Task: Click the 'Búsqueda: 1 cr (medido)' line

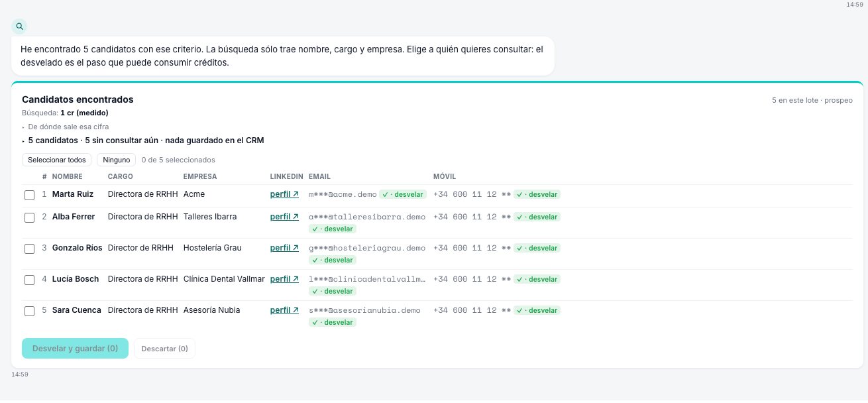Action: tap(65, 113)
